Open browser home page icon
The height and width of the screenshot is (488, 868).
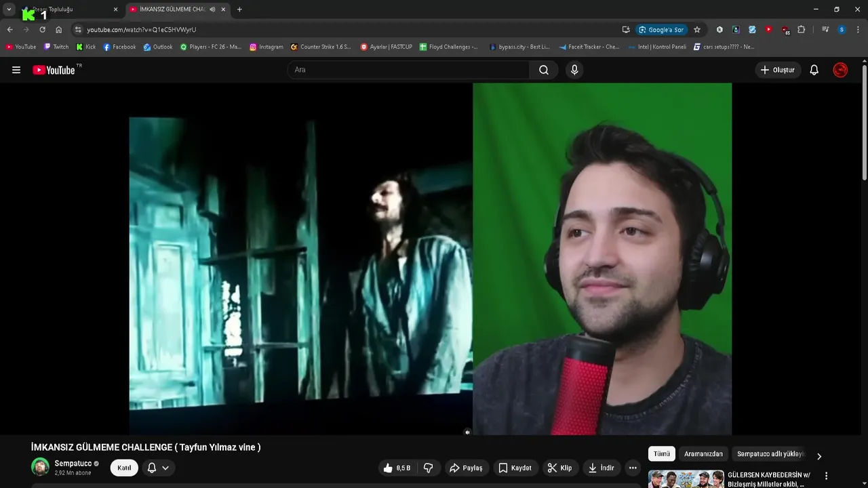point(59,30)
